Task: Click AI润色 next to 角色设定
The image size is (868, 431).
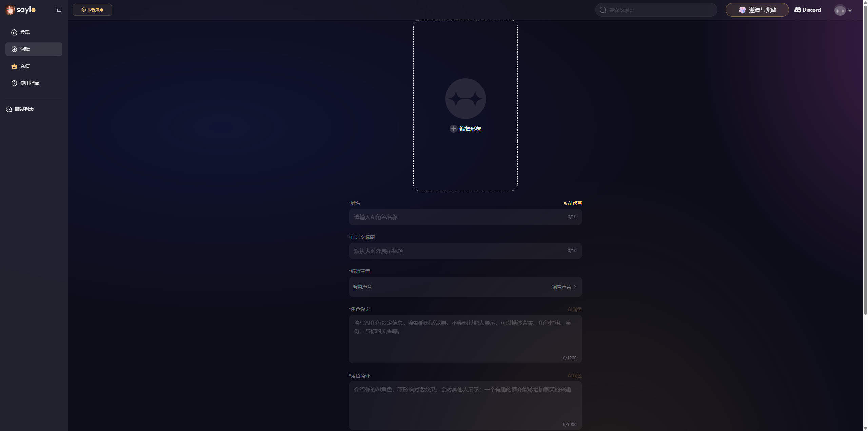Action: pyautogui.click(x=575, y=309)
